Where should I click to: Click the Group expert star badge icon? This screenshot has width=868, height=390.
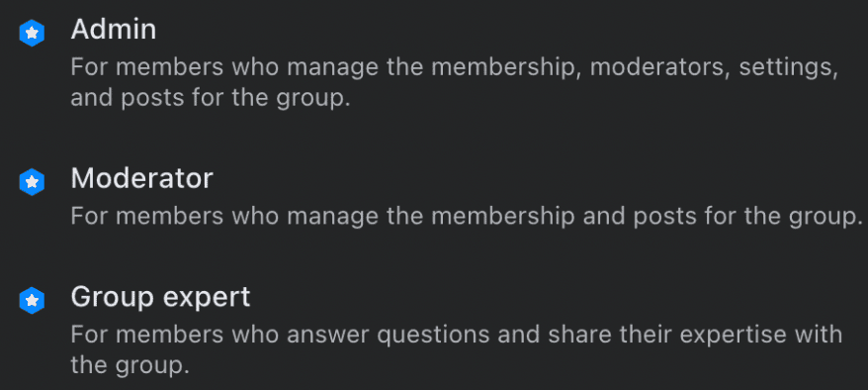(32, 301)
